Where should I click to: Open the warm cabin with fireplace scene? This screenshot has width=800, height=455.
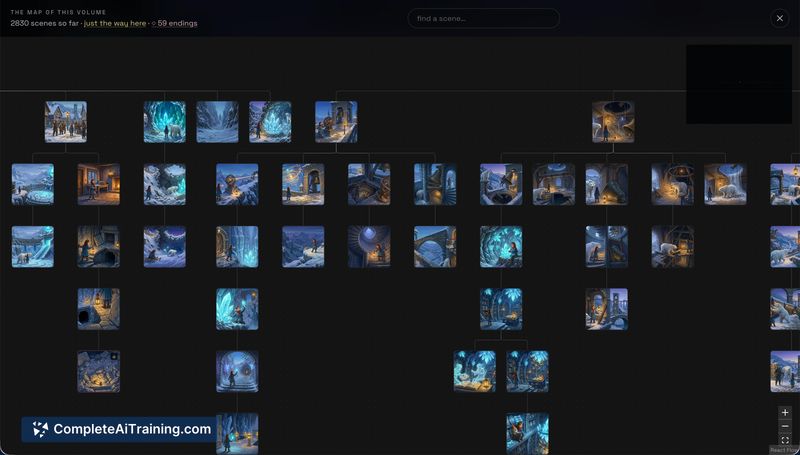point(98,184)
